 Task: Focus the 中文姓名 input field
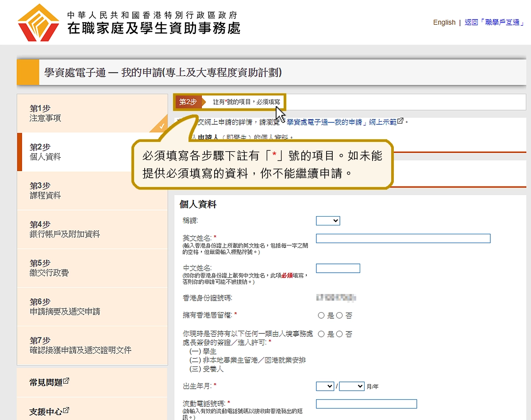click(x=338, y=268)
